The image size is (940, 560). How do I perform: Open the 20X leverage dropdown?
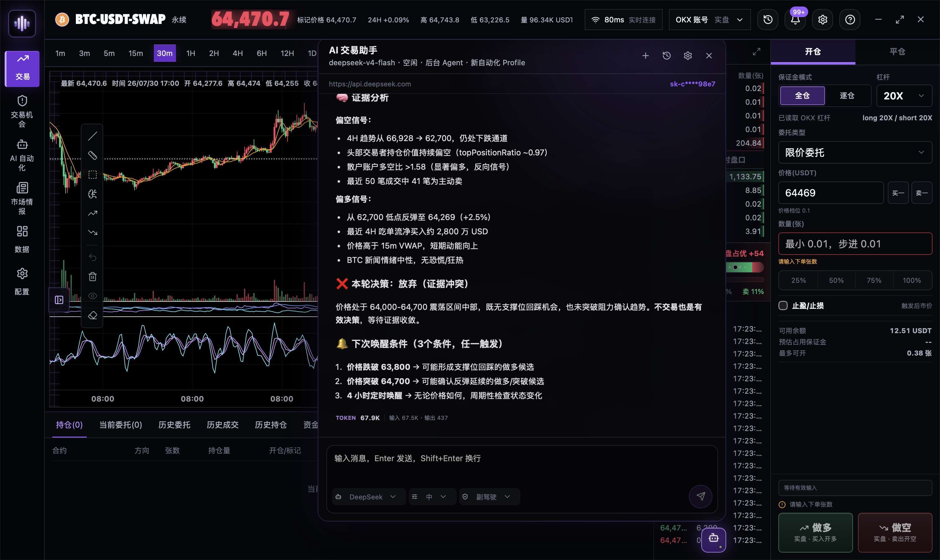click(x=904, y=95)
